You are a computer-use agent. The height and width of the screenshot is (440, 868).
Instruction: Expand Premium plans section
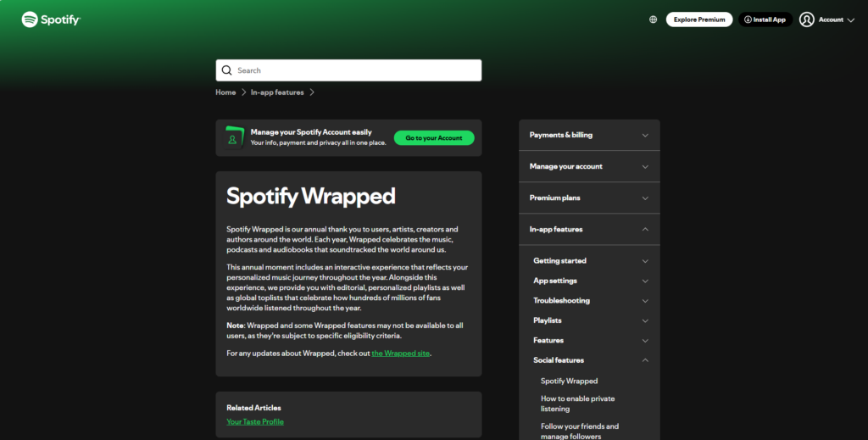click(590, 198)
